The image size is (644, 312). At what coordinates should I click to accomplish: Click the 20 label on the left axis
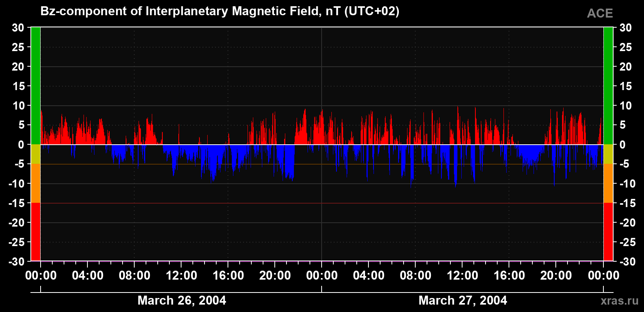click(18, 67)
